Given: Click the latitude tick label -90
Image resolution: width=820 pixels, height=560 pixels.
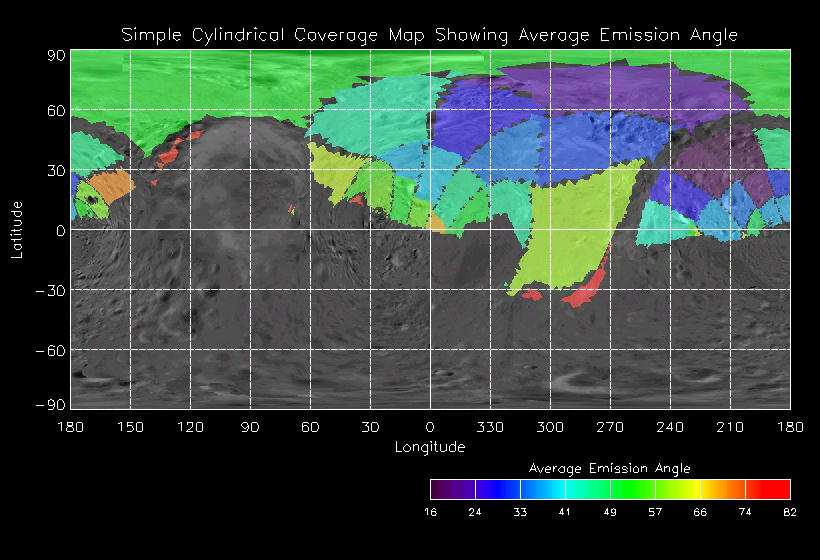Looking at the screenshot, I should coord(51,405).
